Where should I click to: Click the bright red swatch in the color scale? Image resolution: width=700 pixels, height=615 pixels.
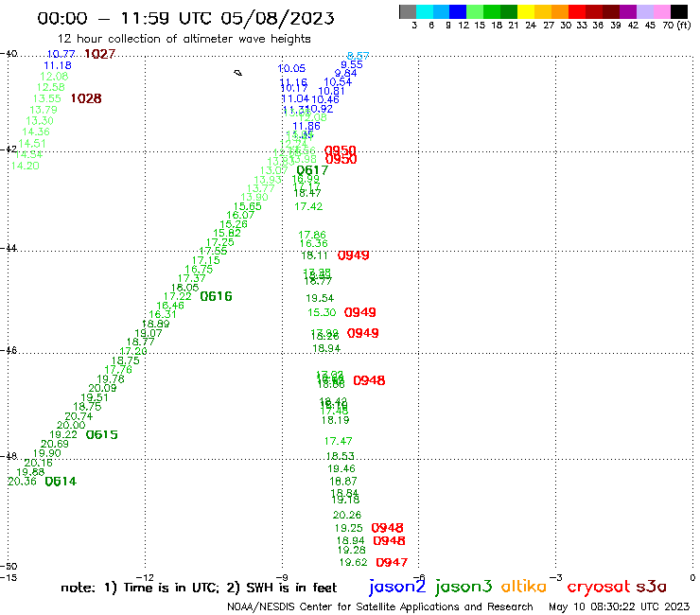(577, 11)
